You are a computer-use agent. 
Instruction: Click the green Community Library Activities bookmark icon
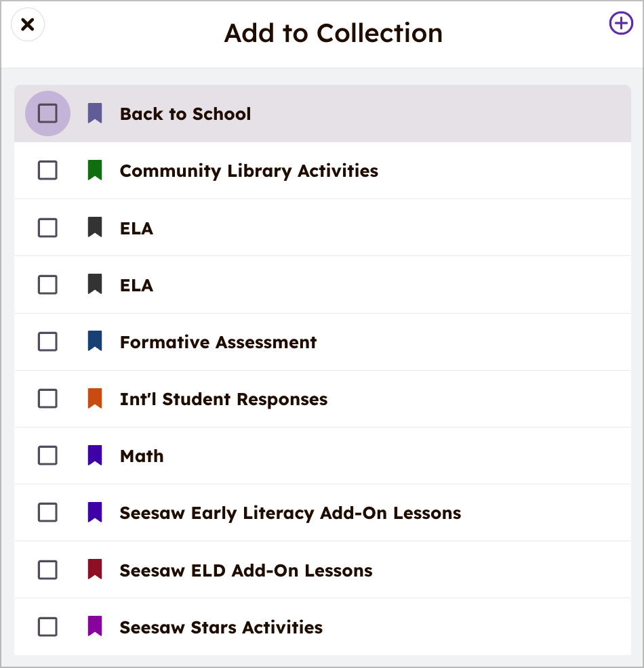[x=95, y=170]
